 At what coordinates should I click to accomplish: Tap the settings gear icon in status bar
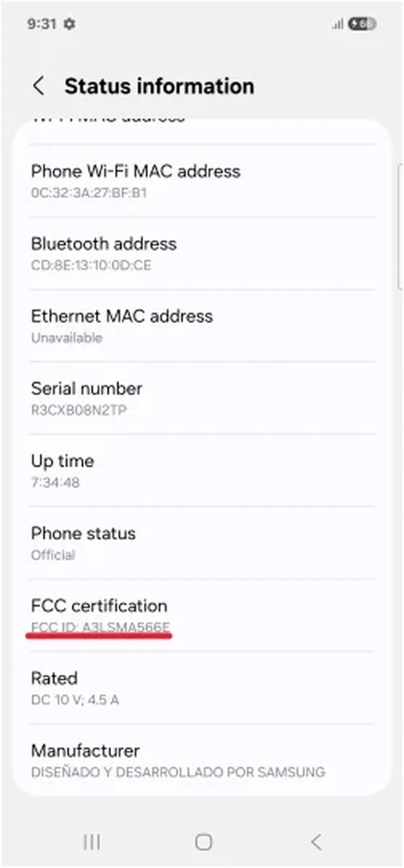pos(69,24)
